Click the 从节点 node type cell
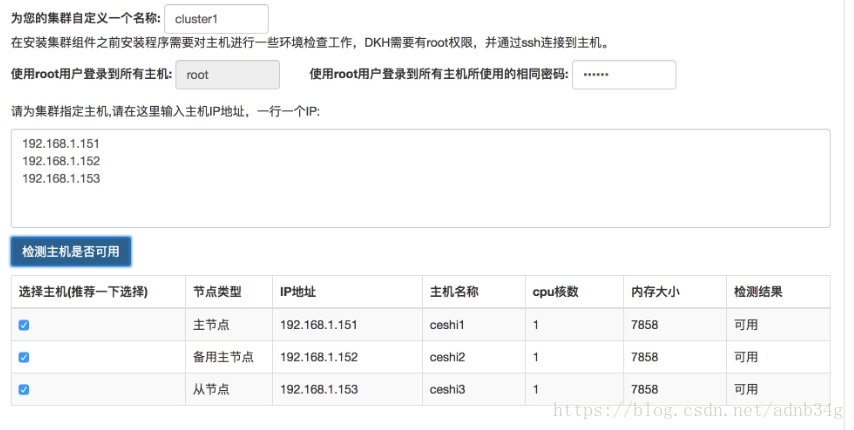The height and width of the screenshot is (430, 854). [x=211, y=389]
